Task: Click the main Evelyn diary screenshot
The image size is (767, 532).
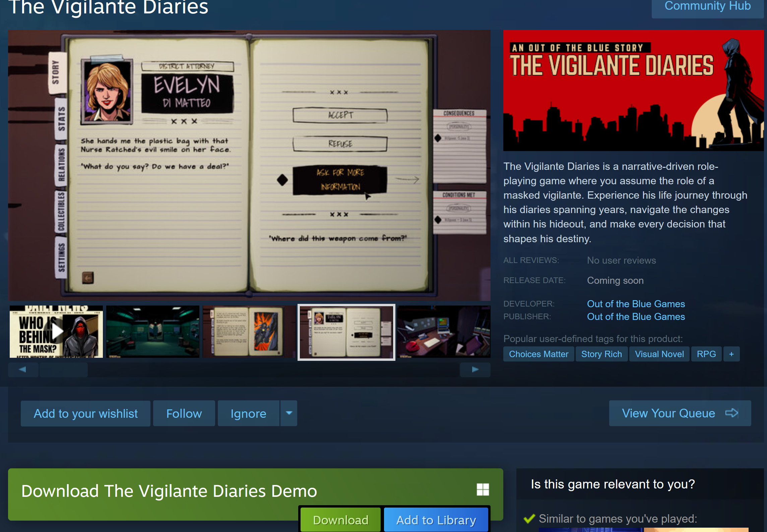Action: [249, 165]
